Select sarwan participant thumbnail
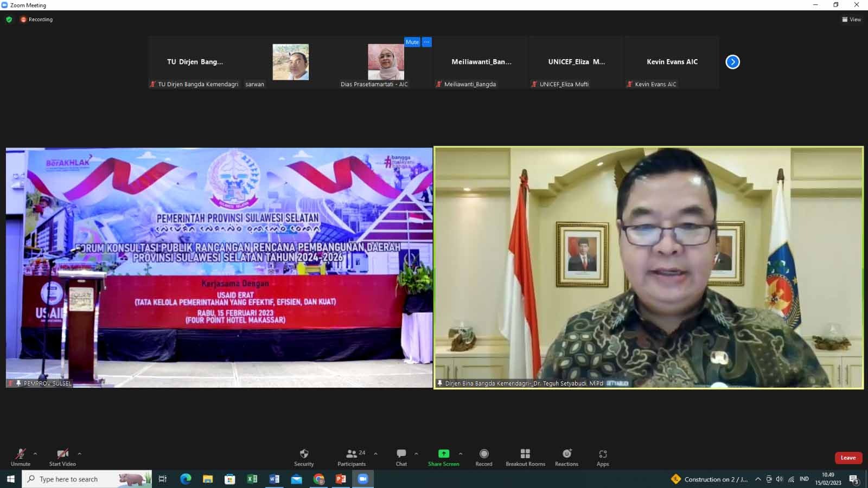The width and height of the screenshot is (868, 488). click(x=290, y=62)
